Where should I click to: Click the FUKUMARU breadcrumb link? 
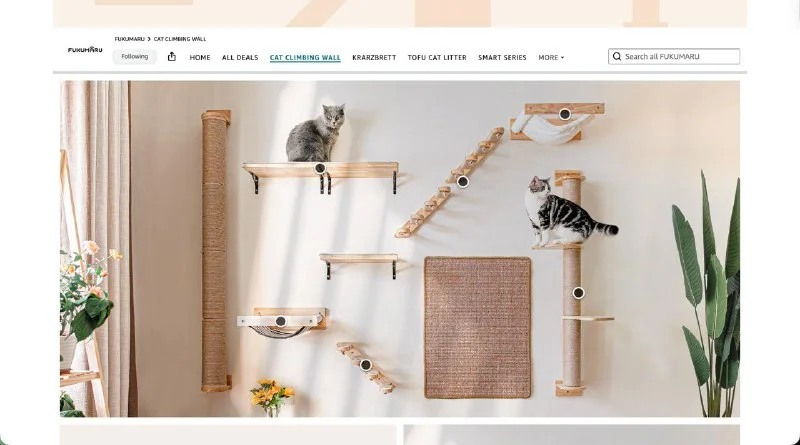(x=129, y=39)
